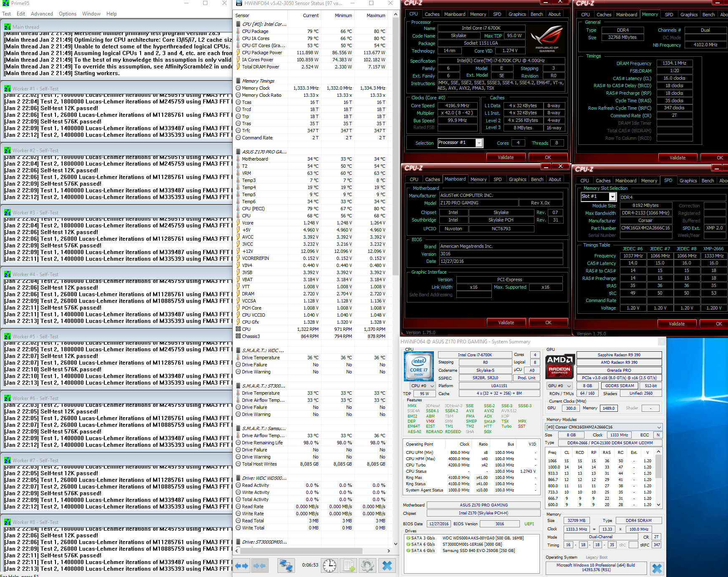The height and width of the screenshot is (577, 728).
Task: Open the Test menu in Prime95
Action: point(7,13)
